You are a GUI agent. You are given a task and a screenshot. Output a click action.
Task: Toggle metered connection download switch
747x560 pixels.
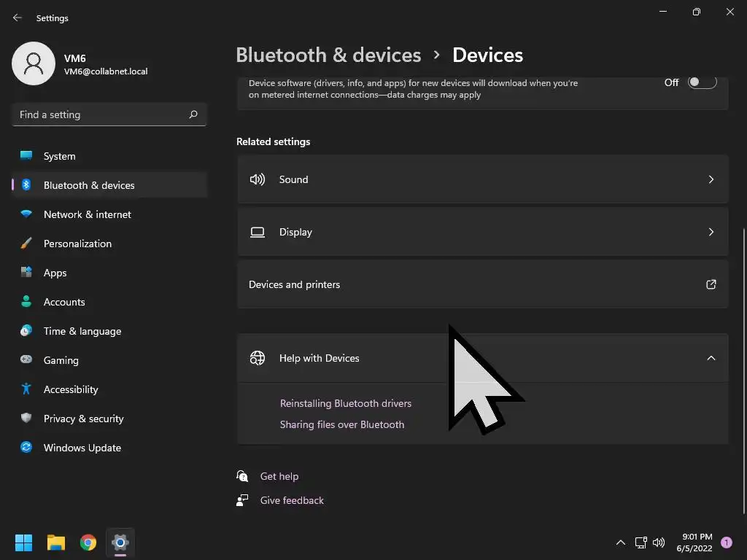pyautogui.click(x=703, y=82)
